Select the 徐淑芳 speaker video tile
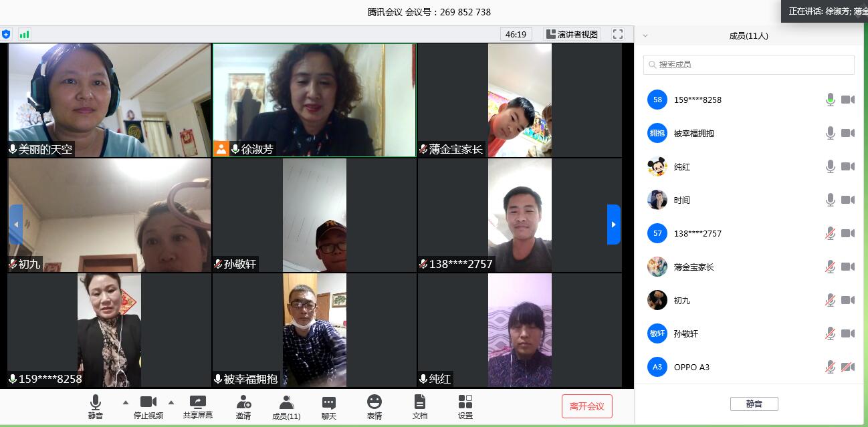 [314, 100]
